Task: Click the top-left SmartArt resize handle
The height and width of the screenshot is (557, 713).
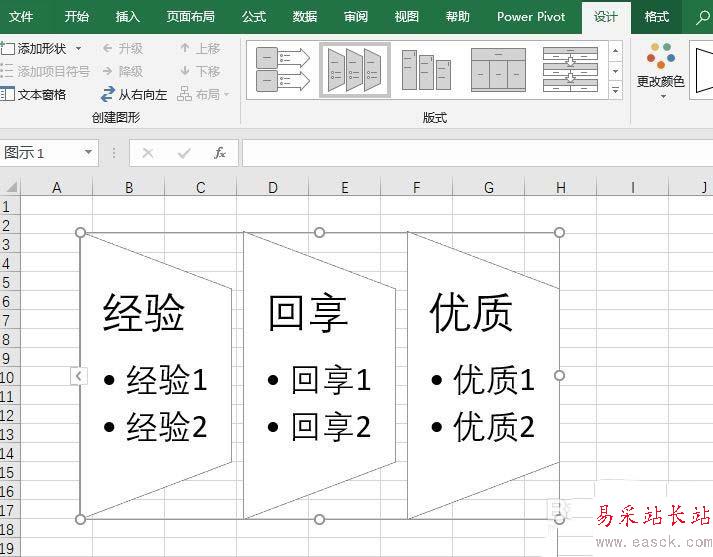Action: [x=80, y=233]
